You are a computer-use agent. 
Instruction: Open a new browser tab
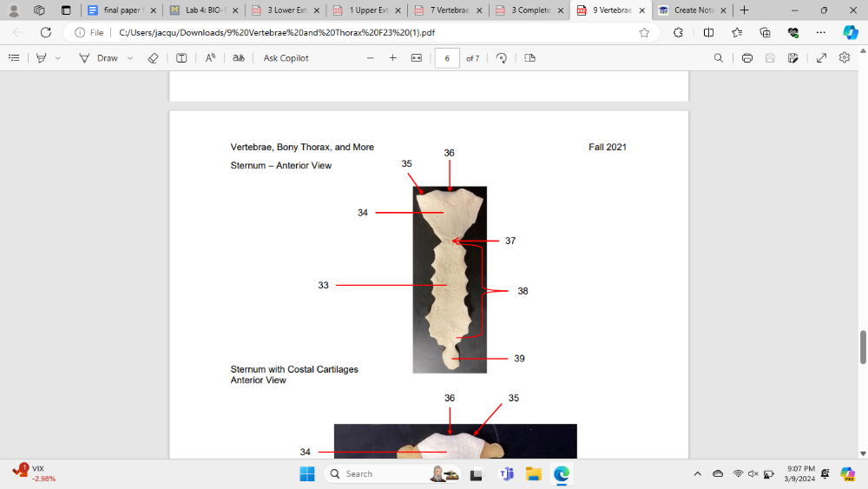744,10
